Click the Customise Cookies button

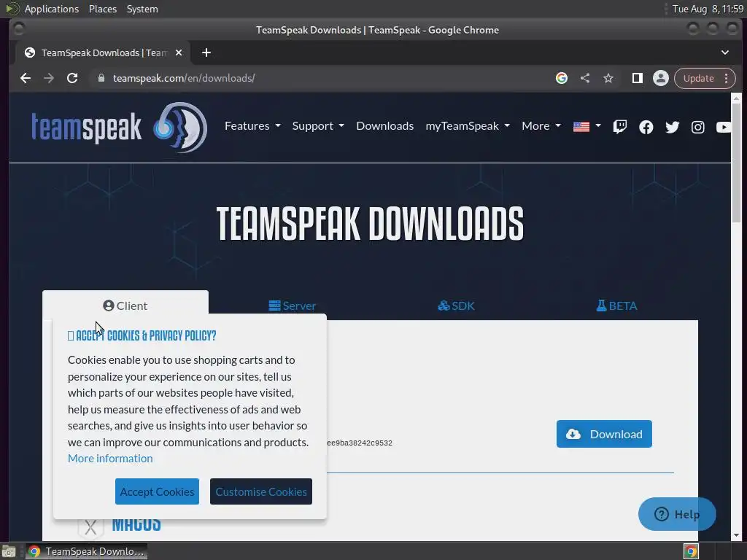(261, 491)
